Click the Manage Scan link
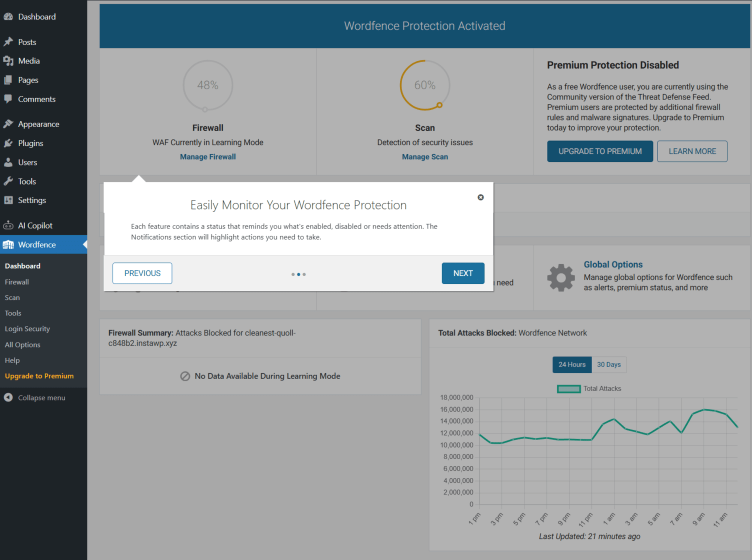 [x=425, y=157]
